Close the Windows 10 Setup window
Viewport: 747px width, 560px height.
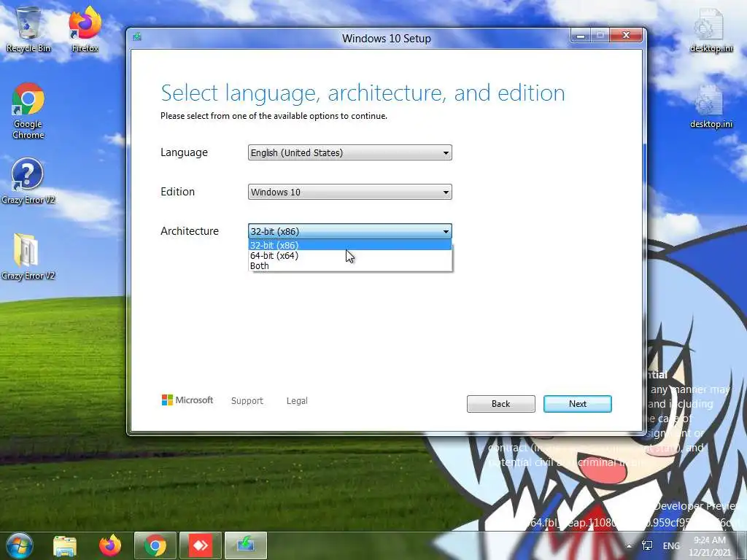click(626, 36)
